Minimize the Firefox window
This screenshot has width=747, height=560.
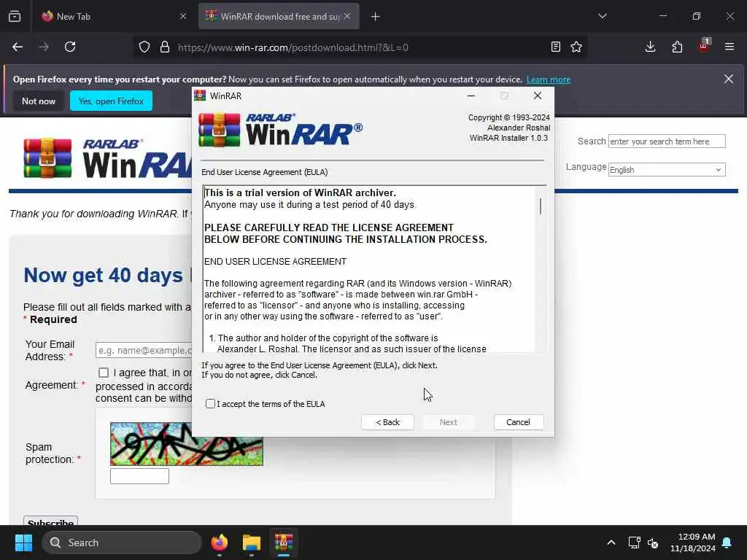[662, 16]
